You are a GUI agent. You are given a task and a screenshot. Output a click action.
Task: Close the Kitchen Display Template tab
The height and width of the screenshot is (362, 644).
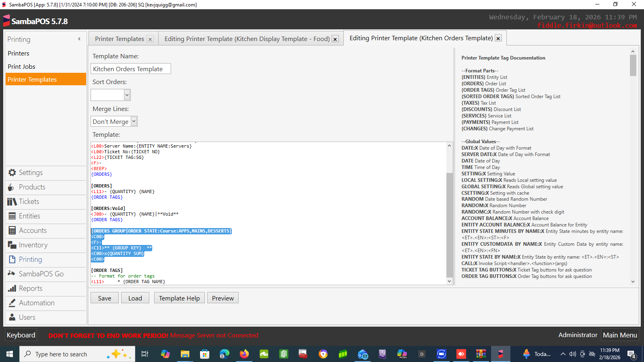pyautogui.click(x=335, y=39)
